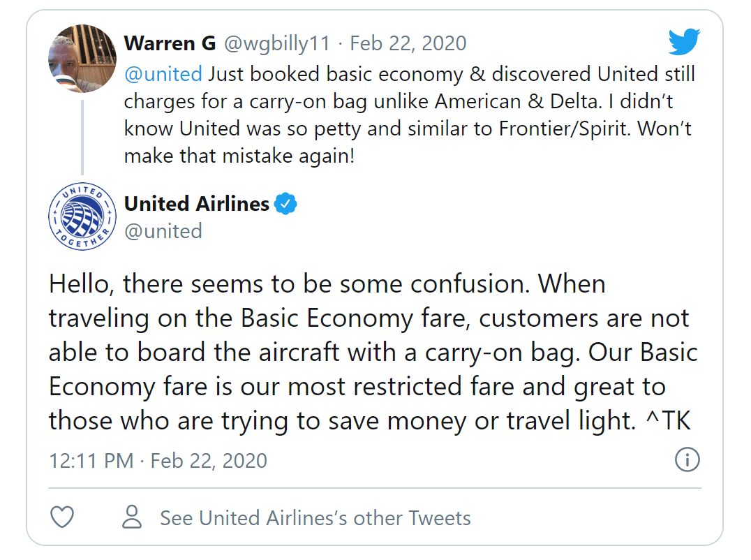
Task: Open the tweet info circle icon
Action: coord(687,460)
